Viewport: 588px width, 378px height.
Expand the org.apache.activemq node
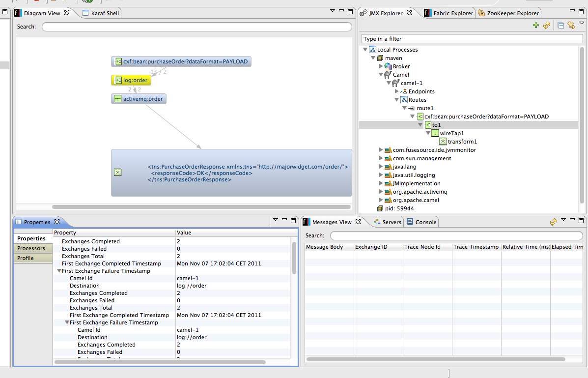click(x=381, y=192)
